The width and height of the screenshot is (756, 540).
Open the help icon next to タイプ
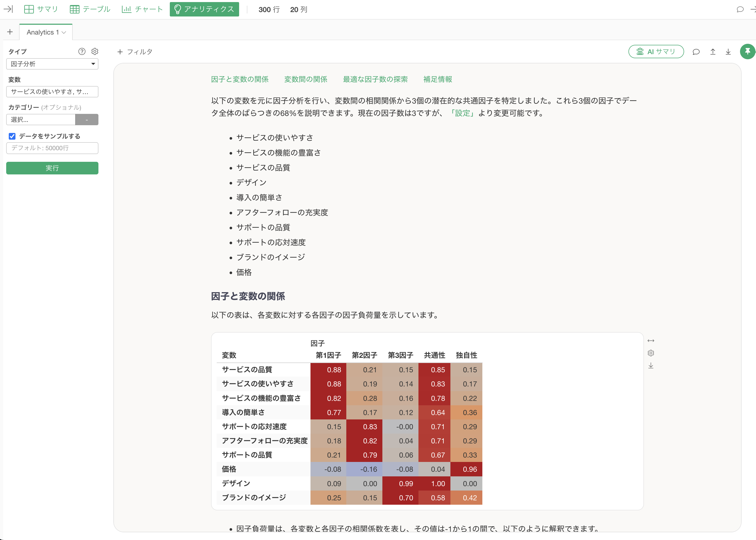pyautogui.click(x=82, y=51)
